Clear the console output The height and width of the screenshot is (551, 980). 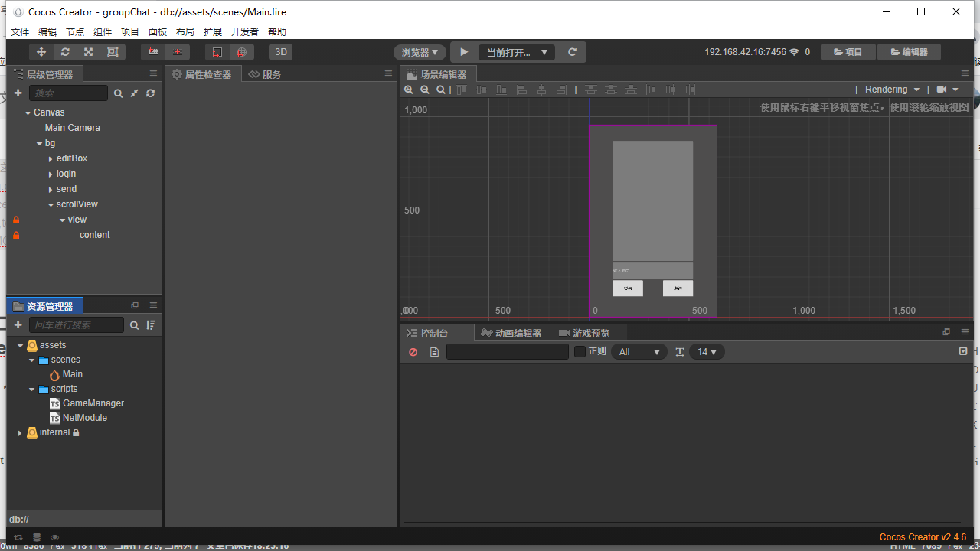413,352
